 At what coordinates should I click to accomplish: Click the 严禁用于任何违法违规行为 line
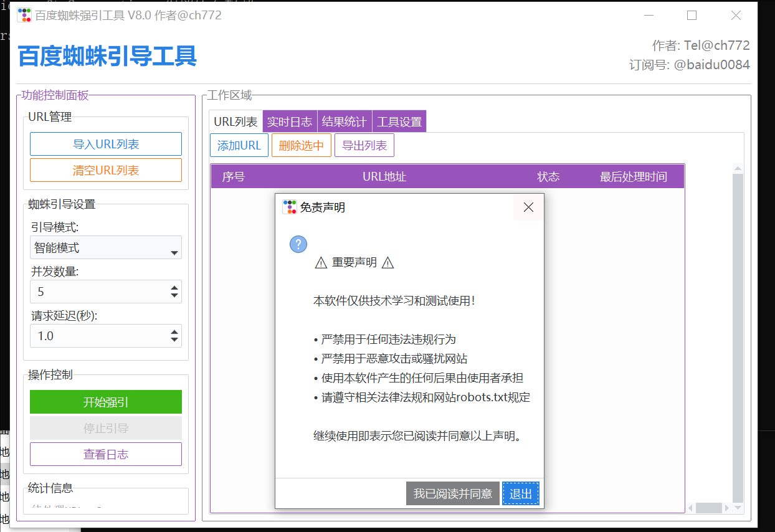[x=385, y=340]
